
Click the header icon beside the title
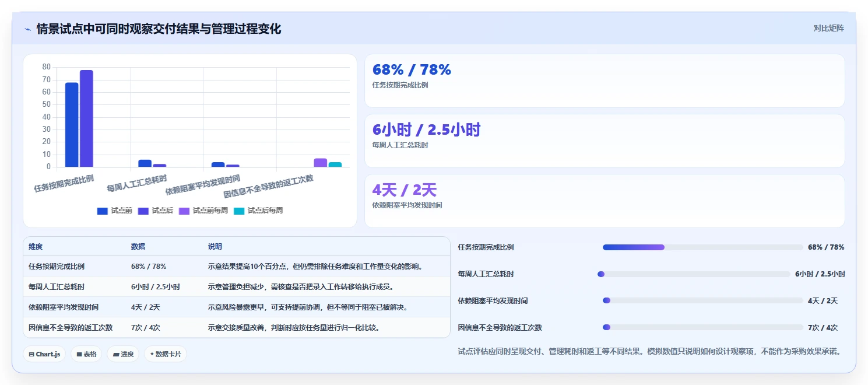[28, 29]
